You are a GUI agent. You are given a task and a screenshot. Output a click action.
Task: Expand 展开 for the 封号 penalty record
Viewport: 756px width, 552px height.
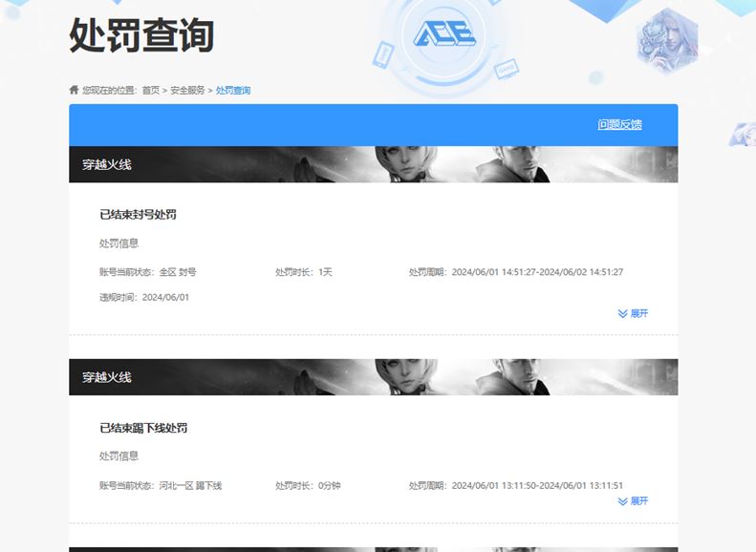click(x=633, y=313)
